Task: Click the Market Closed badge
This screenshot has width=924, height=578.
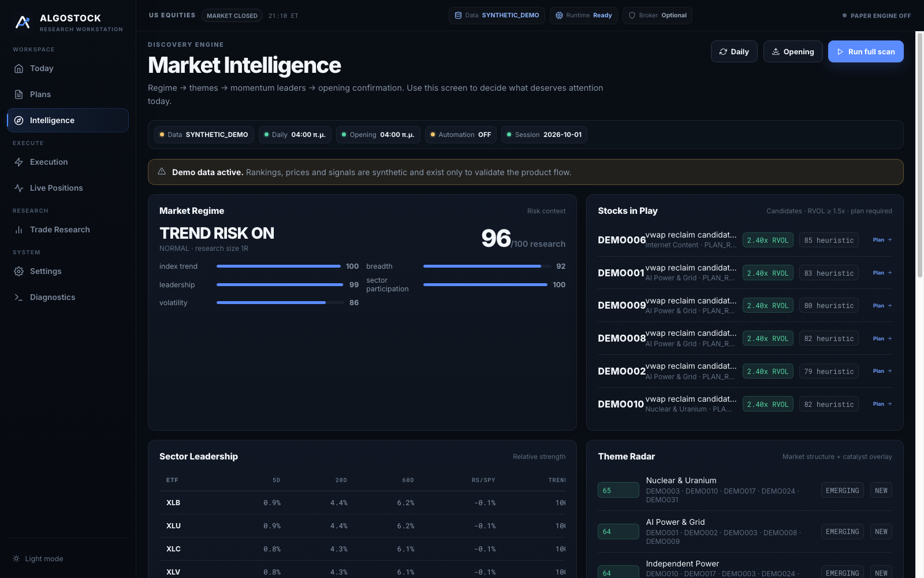Action: point(232,16)
